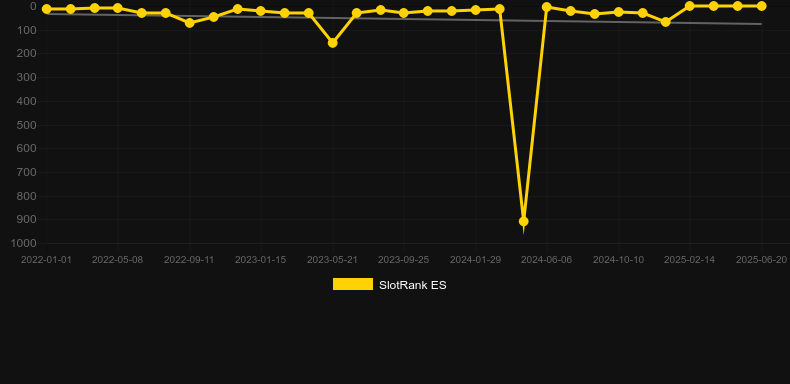Click the data point above 2025-02-14 label

(690, 7)
